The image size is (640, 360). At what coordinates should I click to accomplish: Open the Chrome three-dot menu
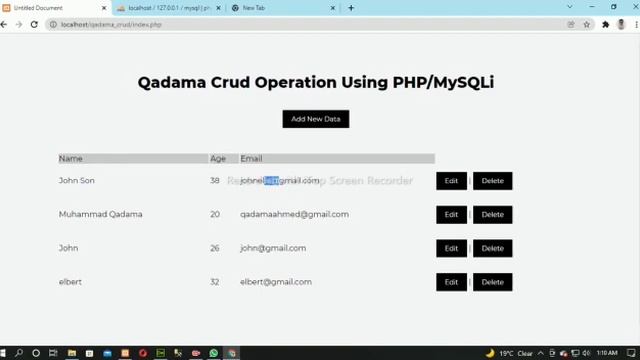(x=636, y=25)
